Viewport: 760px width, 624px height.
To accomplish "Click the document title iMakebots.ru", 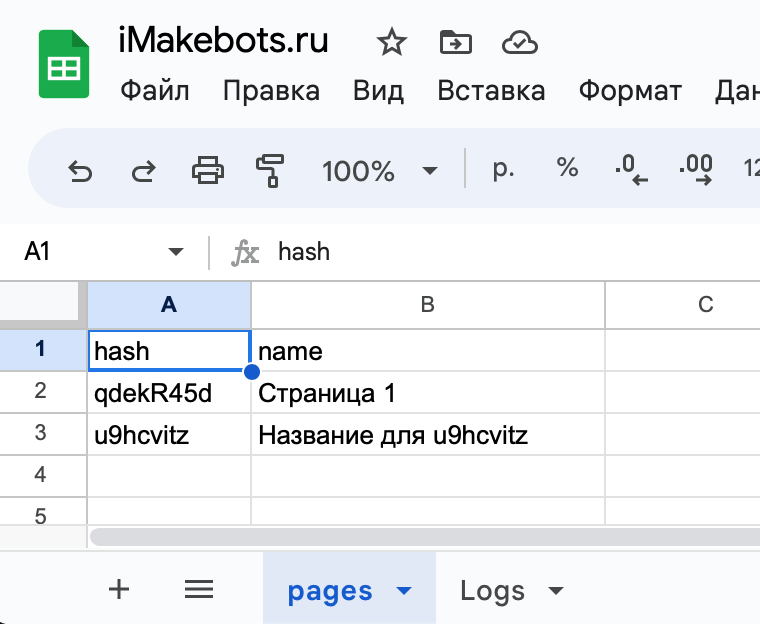I will tap(223, 41).
